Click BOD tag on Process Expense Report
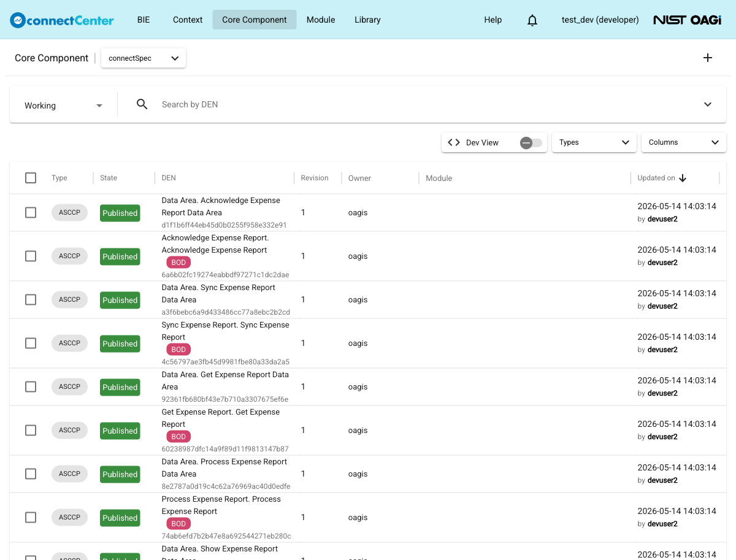 (x=178, y=524)
